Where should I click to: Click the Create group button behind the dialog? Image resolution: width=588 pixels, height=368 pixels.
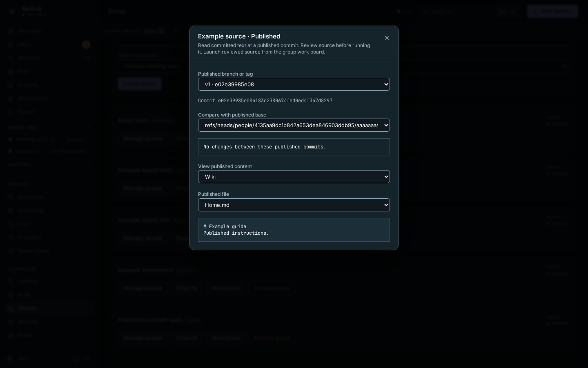coord(140,84)
